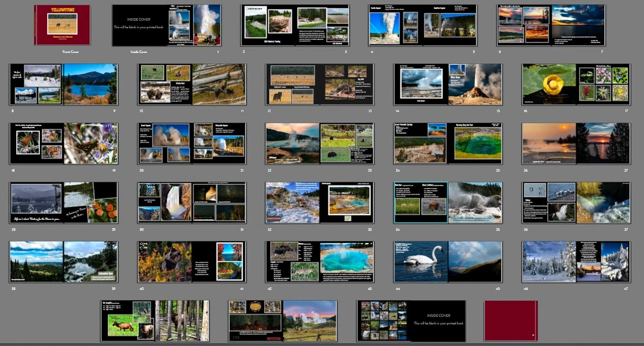This screenshot has height=346, width=644.
Task: Select pages 14-15 geyser cone spread
Action: 448,84
